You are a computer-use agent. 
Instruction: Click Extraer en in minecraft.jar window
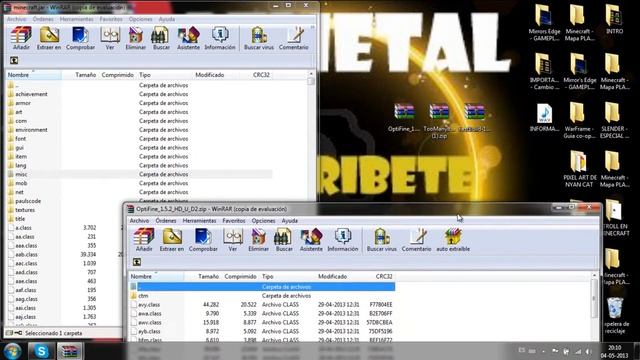(x=49, y=38)
